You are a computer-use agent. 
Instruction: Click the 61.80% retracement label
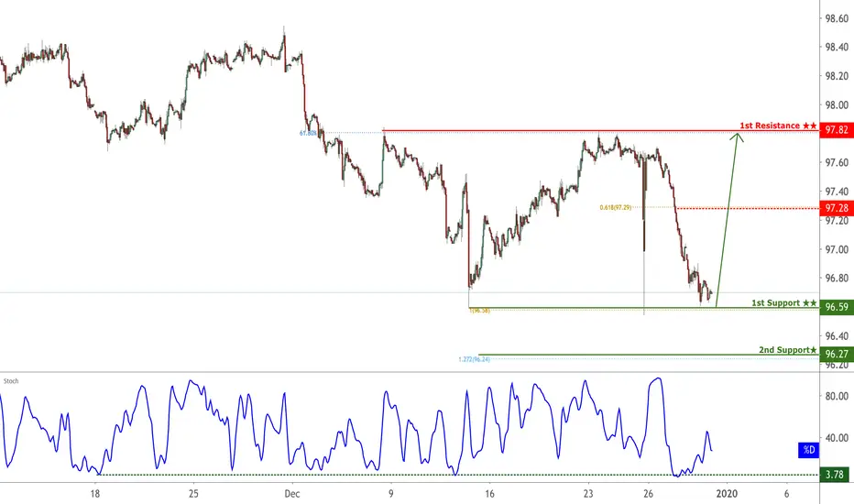point(308,133)
